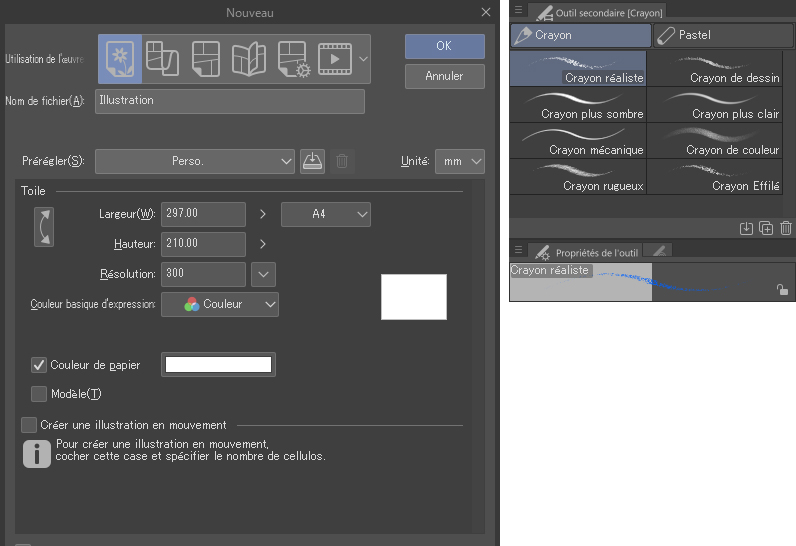Click the white paper color swatch
This screenshot has height=546, width=796.
219,365
